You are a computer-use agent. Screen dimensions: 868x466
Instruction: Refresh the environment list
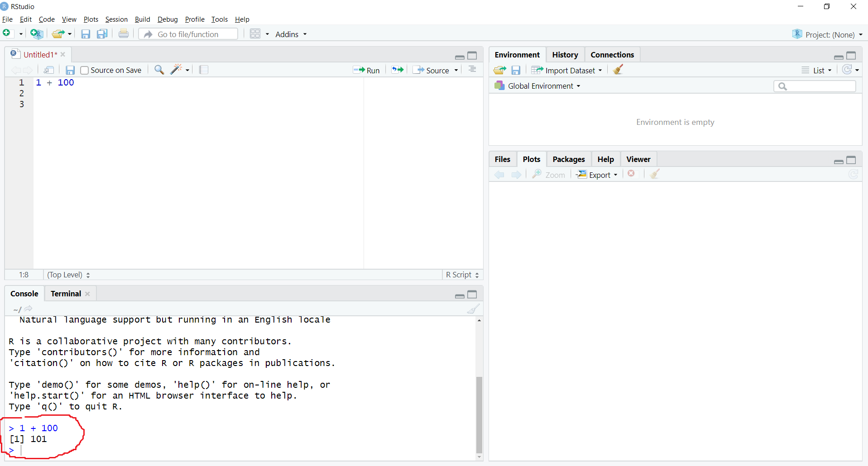click(x=847, y=70)
